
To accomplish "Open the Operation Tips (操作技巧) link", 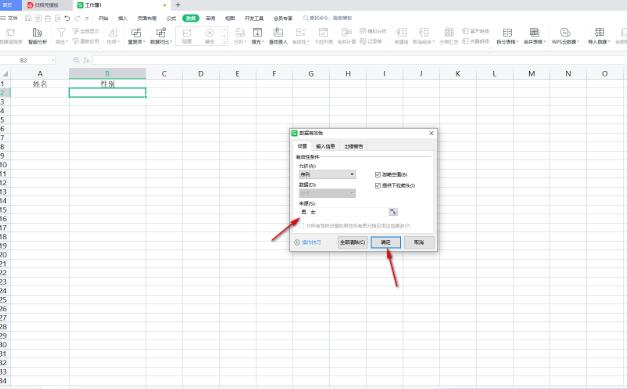I will 308,242.
